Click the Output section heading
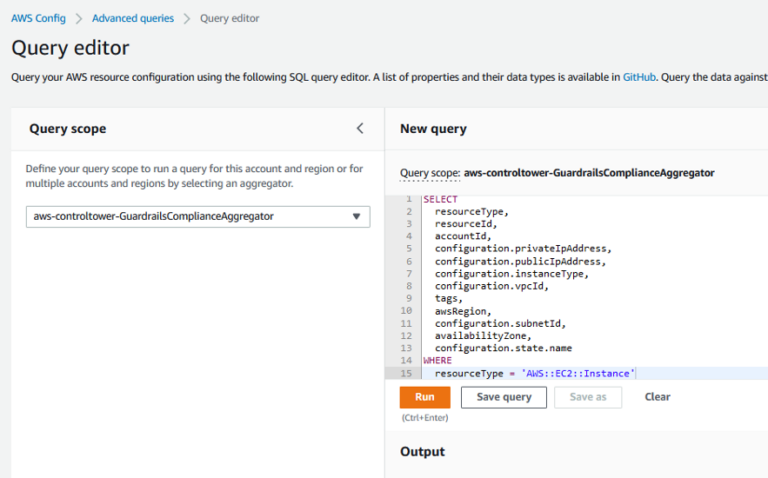The image size is (768, 478). tap(422, 452)
